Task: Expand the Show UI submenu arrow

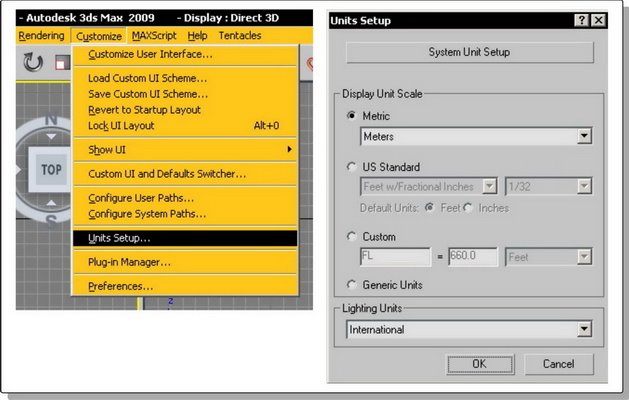Action: click(289, 149)
